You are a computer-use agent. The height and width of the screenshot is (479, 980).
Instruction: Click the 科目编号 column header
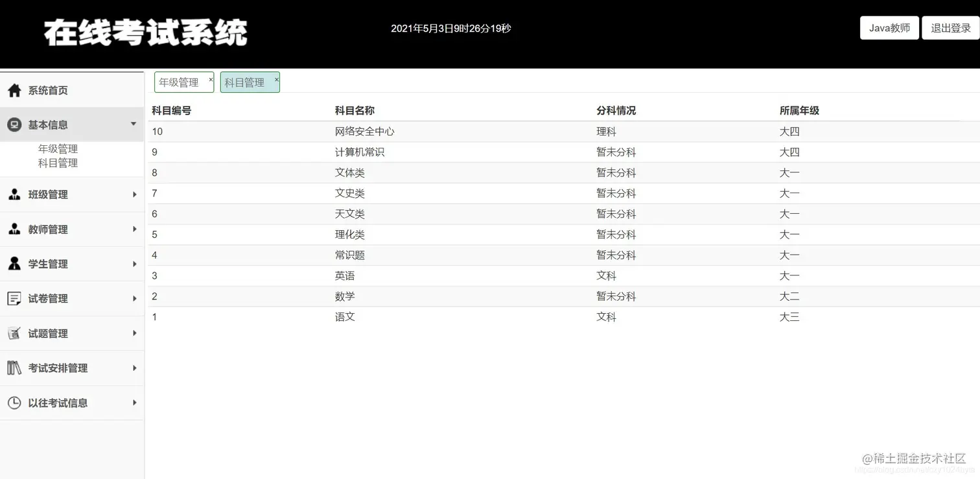click(171, 111)
